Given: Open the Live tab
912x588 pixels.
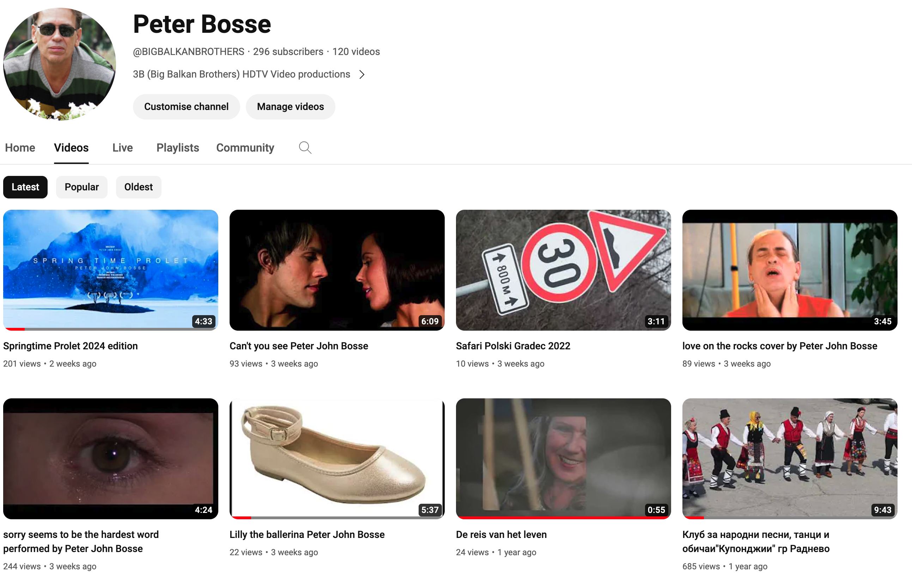Looking at the screenshot, I should [x=122, y=148].
